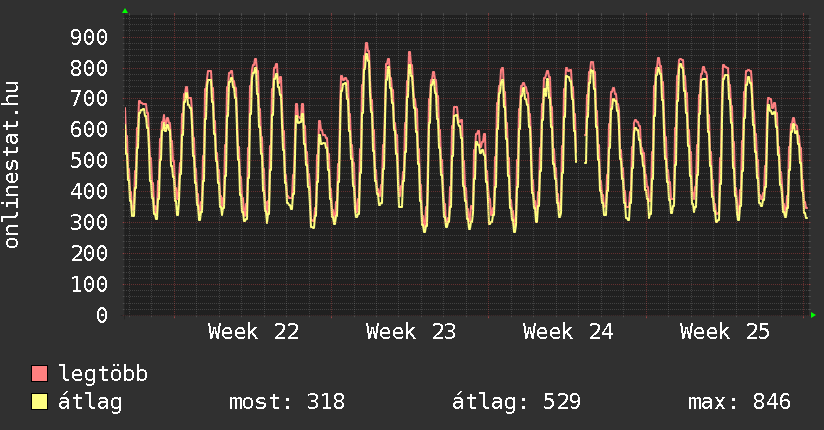The image size is (824, 430).
Task: Click the 0 y-axis value
Action: [102, 315]
